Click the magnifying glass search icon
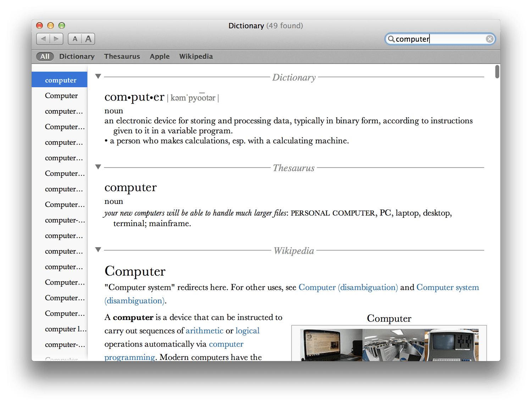 [x=391, y=39]
